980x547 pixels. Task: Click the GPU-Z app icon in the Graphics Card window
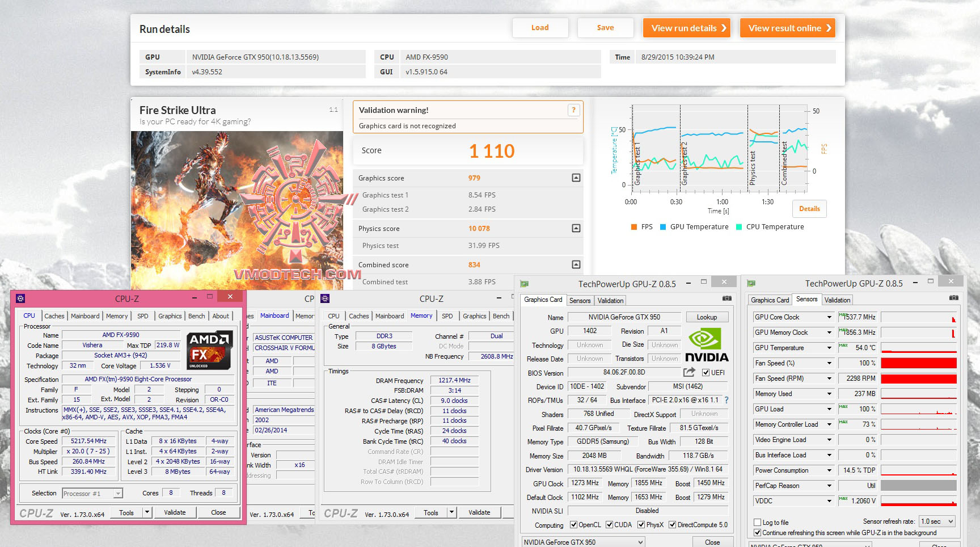click(x=525, y=284)
